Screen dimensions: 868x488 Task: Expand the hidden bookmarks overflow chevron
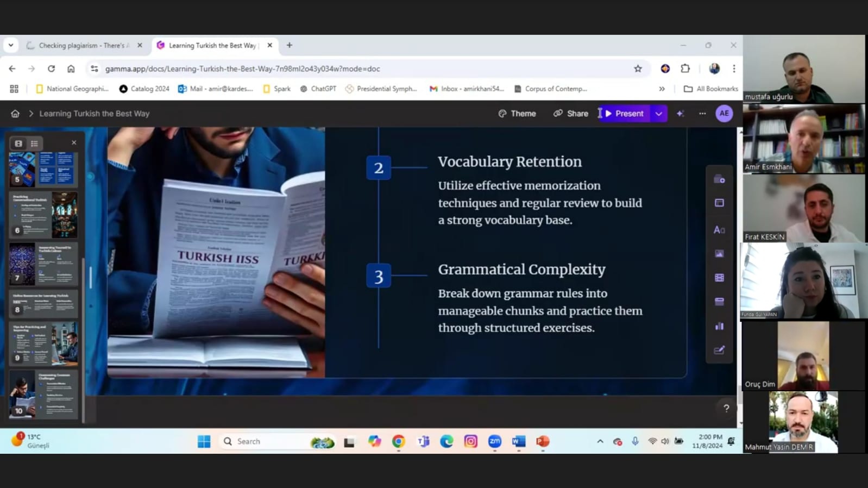[662, 89]
